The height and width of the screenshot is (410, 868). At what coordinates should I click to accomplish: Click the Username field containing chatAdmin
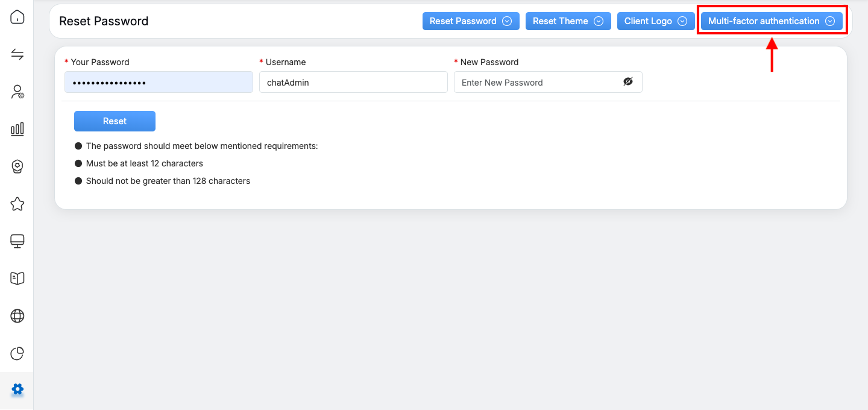(353, 82)
